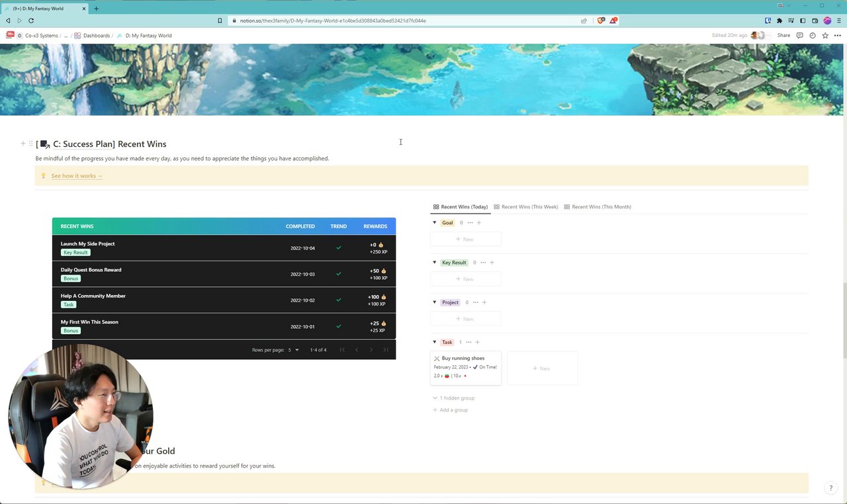This screenshot has height=504, width=847.
Task: Click Add a group
Action: tap(451, 410)
